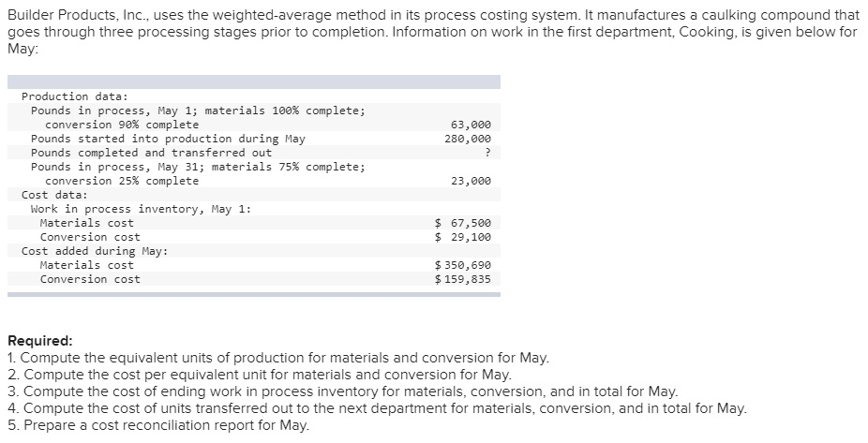868x443 pixels.
Task: Click the 23,000 ending pounds value
Action: click(x=471, y=181)
